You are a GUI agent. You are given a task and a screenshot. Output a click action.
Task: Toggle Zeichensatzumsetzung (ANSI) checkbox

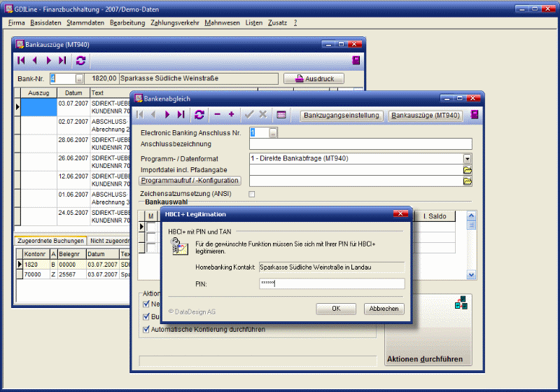[x=253, y=194]
